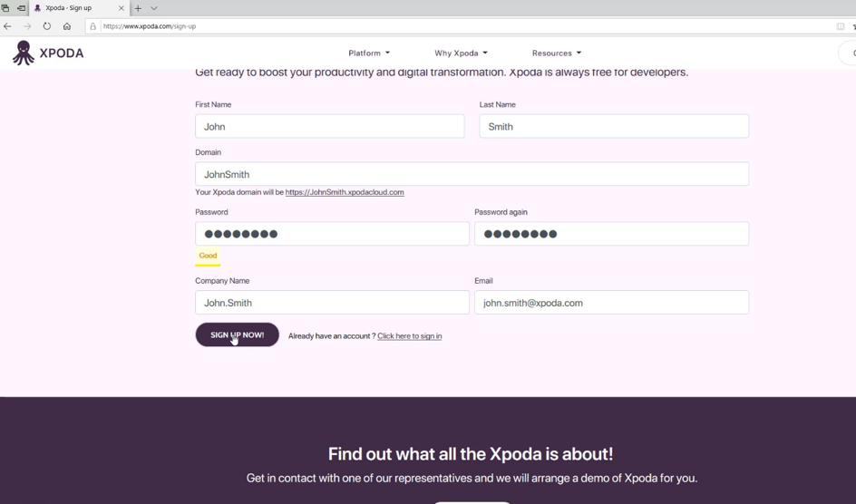Click the browser forward arrow
856x504 pixels.
27,26
